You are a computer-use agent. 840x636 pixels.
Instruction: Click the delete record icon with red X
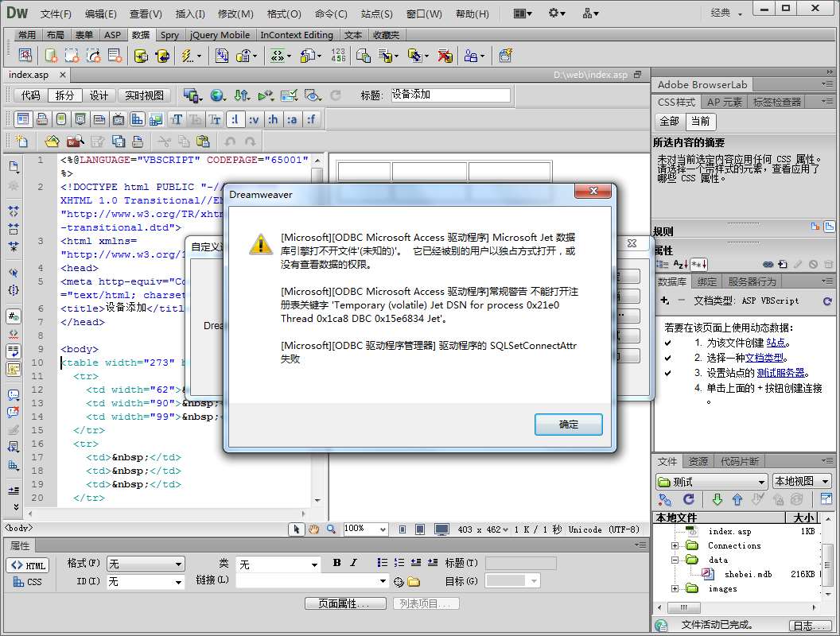[x=445, y=55]
